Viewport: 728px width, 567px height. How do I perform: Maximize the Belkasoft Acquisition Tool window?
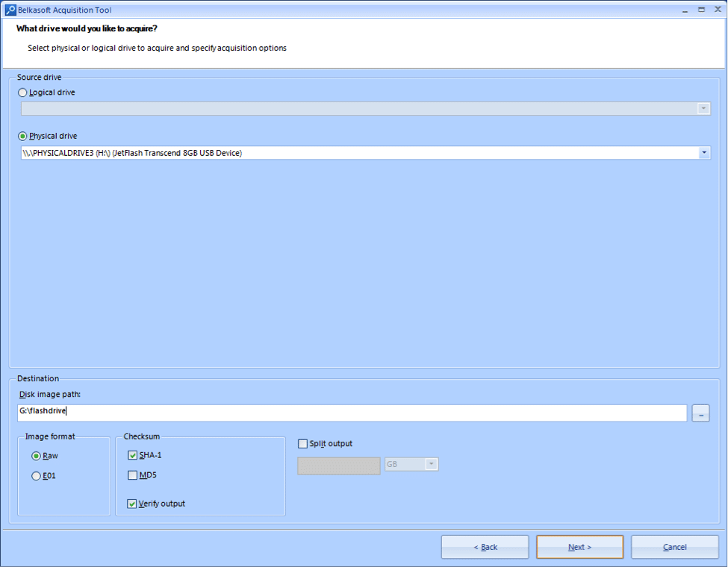702,10
